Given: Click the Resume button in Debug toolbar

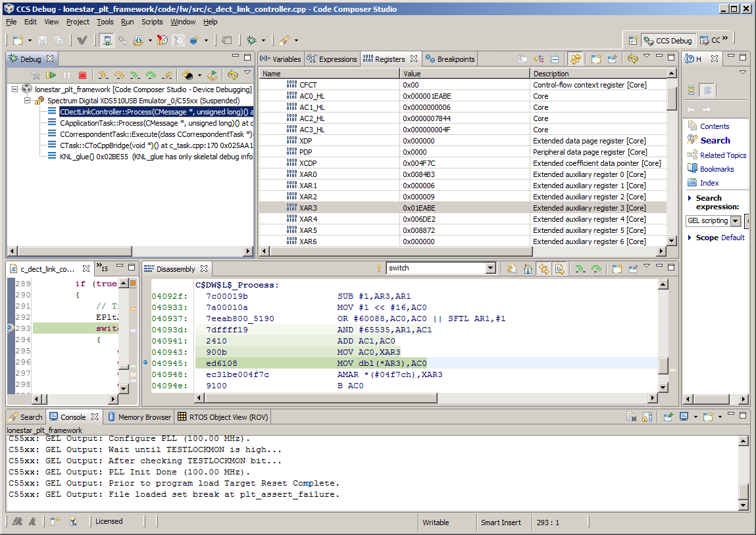Looking at the screenshot, I should (x=51, y=76).
